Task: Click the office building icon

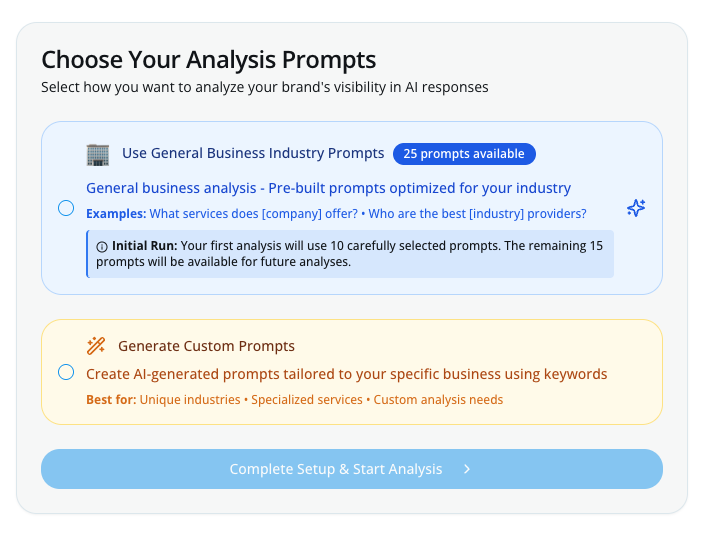Action: click(x=97, y=154)
